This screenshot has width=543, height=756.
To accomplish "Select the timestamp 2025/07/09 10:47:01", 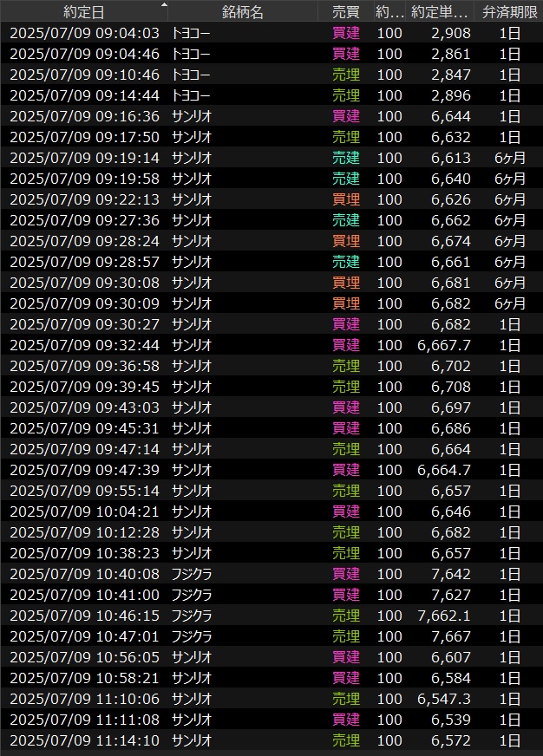I will (84, 636).
